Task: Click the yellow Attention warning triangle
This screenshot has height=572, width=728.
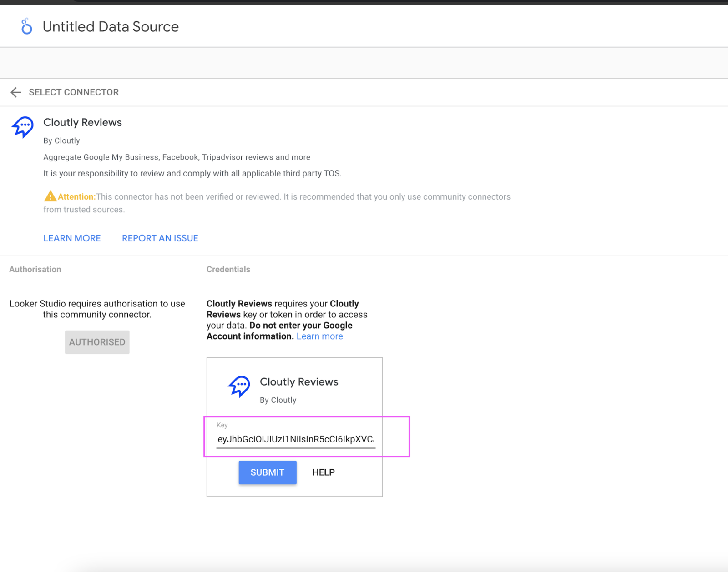Action: click(x=50, y=196)
